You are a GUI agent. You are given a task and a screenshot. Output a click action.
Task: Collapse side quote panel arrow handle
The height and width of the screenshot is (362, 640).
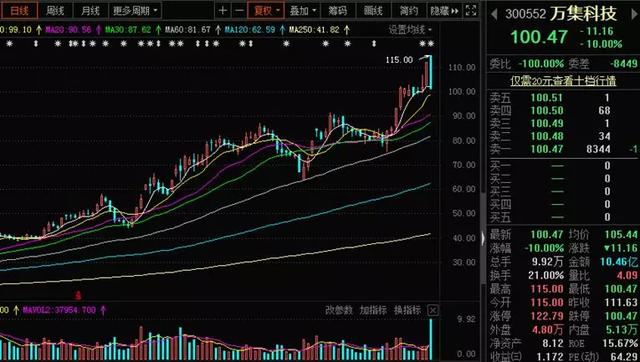[483, 238]
